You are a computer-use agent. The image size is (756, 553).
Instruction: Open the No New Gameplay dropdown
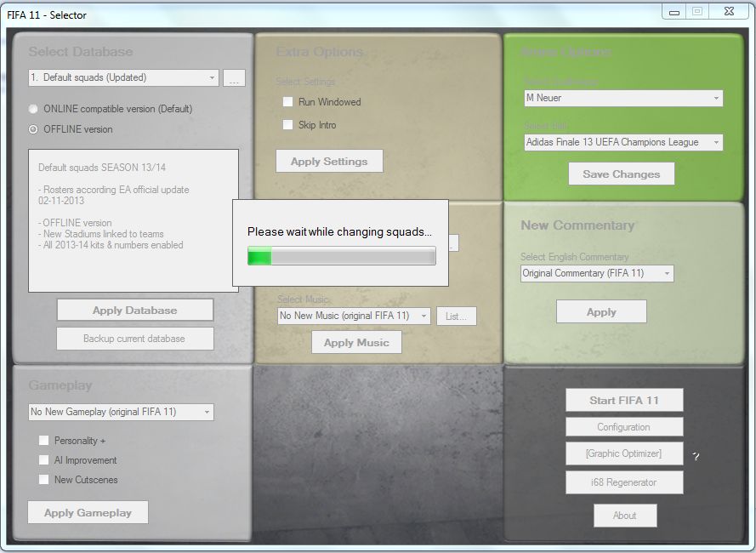pyautogui.click(x=121, y=412)
